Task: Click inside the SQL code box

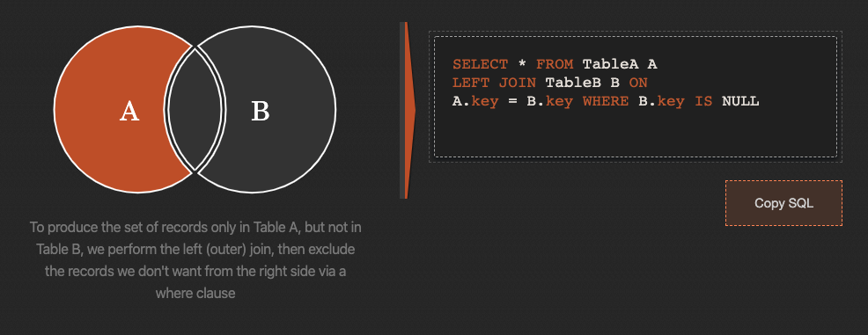Action: (636, 97)
